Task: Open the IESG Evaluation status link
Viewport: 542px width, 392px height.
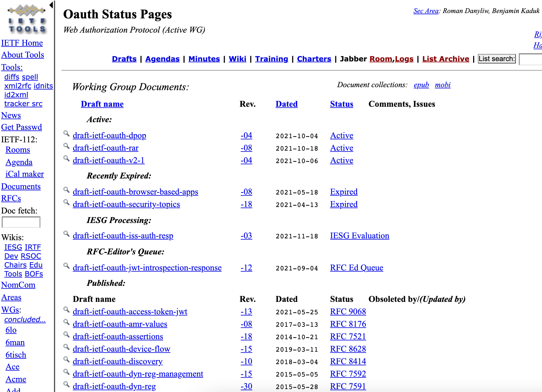Action: [360, 236]
